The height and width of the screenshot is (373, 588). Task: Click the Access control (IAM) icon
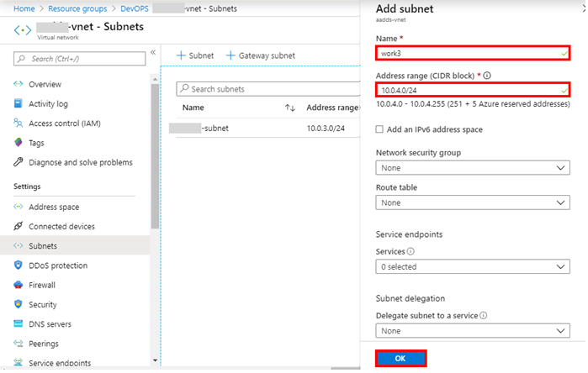coord(19,123)
